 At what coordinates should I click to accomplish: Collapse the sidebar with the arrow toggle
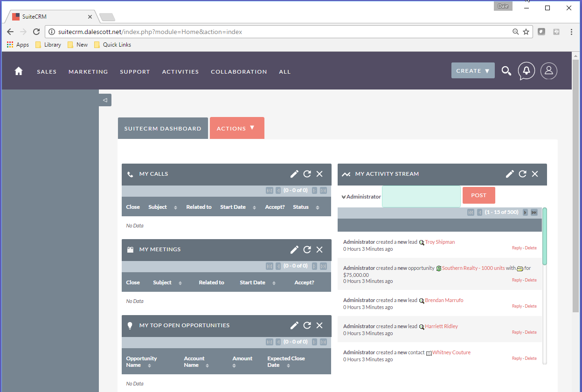coord(105,100)
